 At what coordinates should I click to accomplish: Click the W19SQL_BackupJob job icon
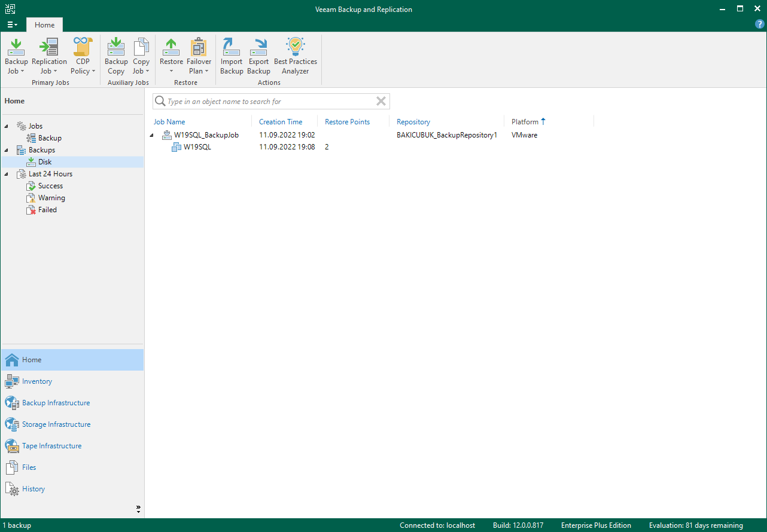coord(167,135)
